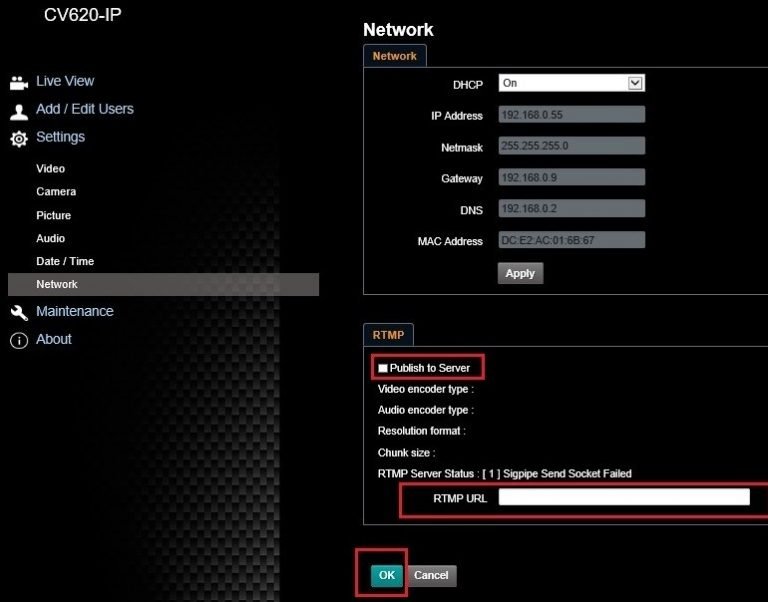
Task: Select Picture settings in sidebar
Action: 53,216
